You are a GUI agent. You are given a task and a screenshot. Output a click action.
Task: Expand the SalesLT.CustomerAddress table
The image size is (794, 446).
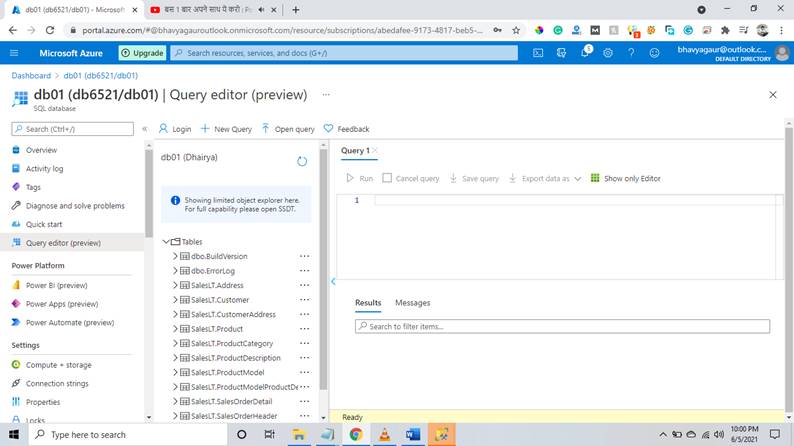(x=175, y=314)
